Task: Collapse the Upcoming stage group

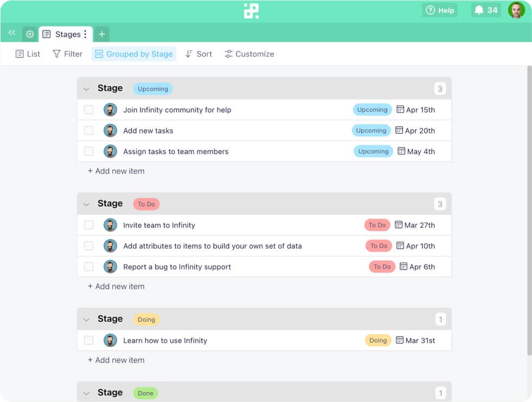Action: 86,89
